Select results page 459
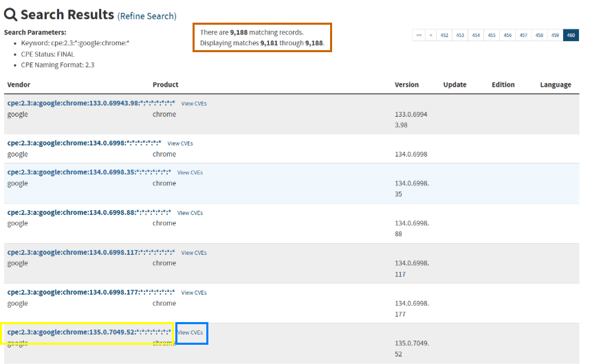Screen dimensions: 590x364 point(555,35)
